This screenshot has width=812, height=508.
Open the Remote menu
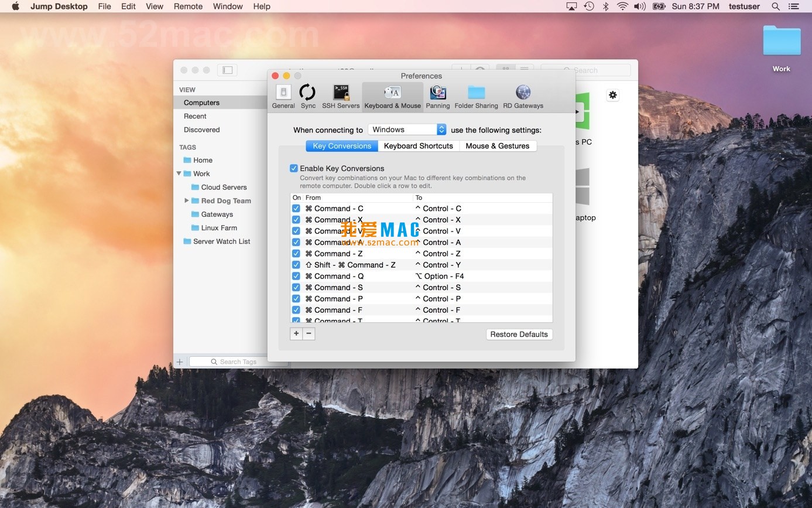point(188,6)
